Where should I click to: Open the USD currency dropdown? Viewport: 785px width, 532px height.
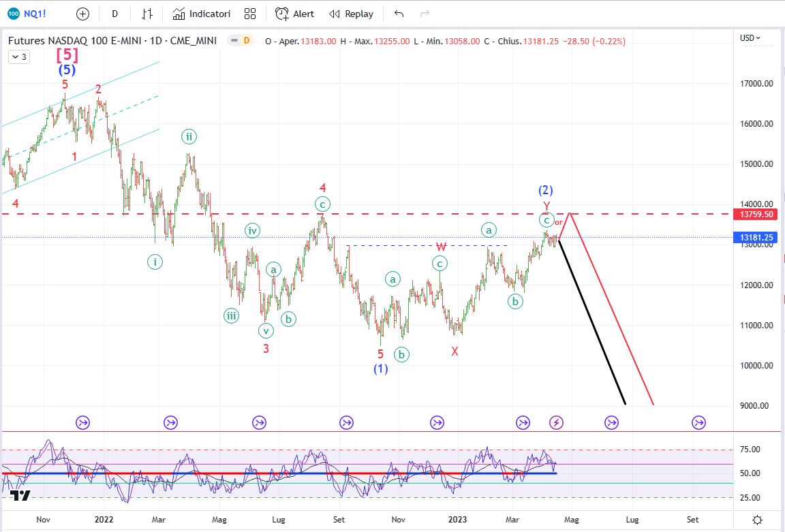click(x=750, y=38)
